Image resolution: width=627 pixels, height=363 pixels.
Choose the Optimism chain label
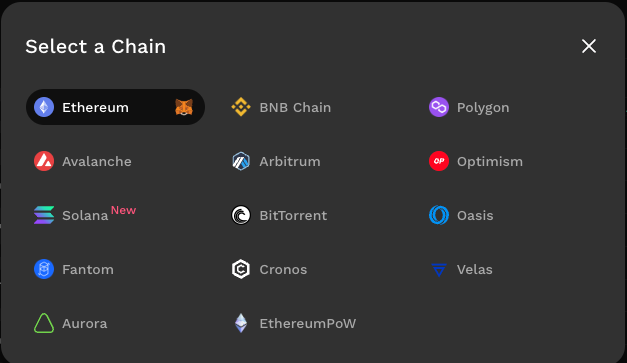coord(490,162)
